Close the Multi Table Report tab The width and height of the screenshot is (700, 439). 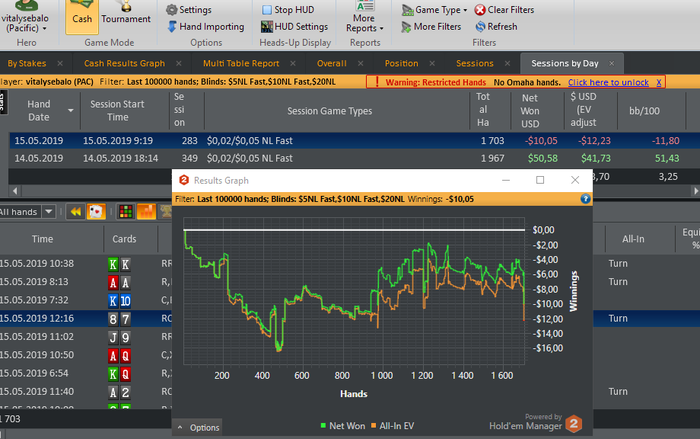point(293,63)
